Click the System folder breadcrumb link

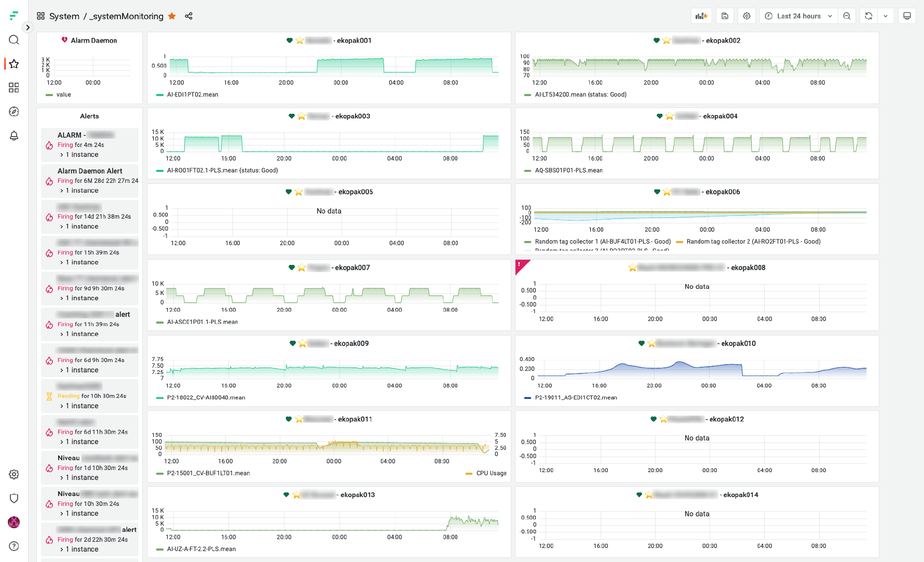64,16
